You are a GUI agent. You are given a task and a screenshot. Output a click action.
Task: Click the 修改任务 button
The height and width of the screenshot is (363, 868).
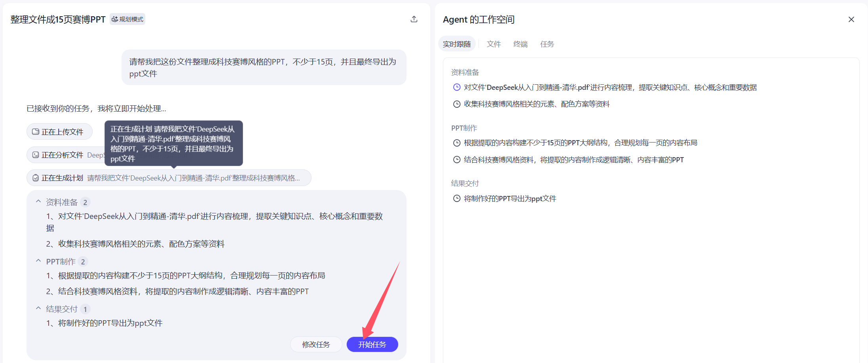(x=316, y=344)
